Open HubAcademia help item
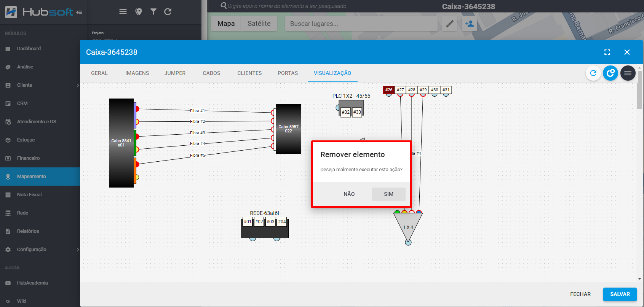644x307 pixels. 40,283
